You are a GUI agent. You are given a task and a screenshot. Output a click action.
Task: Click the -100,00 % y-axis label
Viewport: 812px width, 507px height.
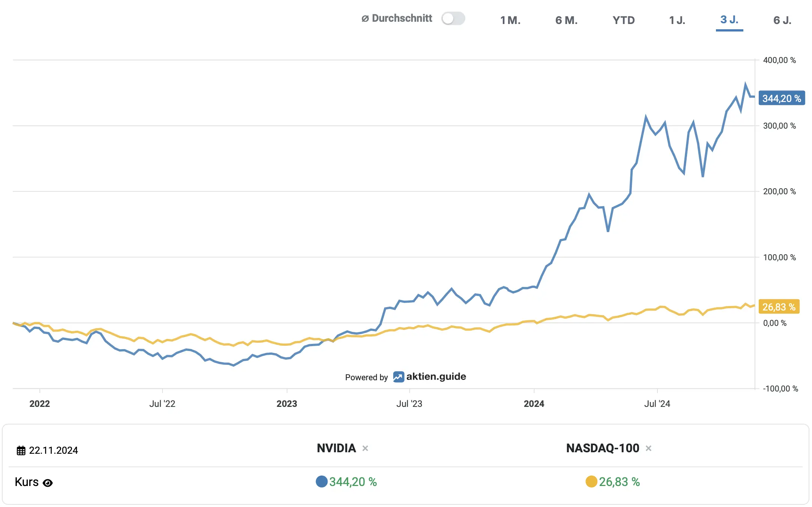pos(780,389)
